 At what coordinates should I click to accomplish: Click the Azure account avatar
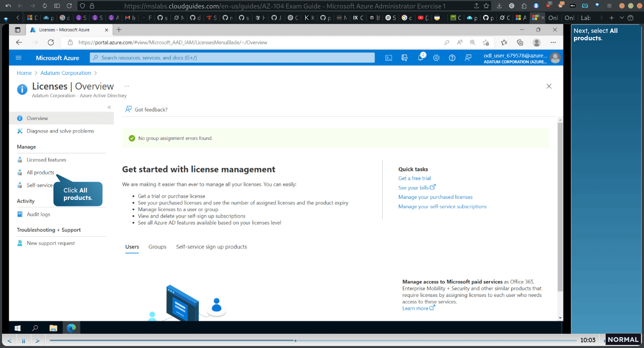click(555, 58)
